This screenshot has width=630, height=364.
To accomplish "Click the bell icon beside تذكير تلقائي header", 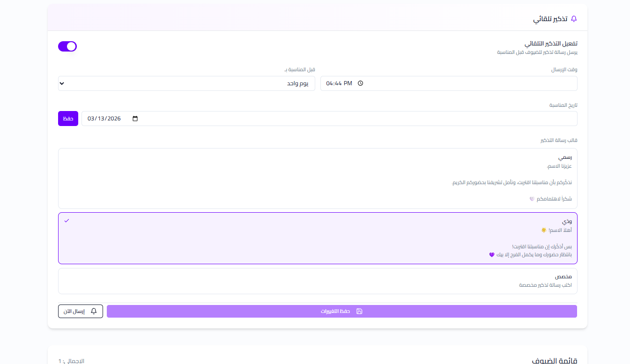I will (x=574, y=19).
